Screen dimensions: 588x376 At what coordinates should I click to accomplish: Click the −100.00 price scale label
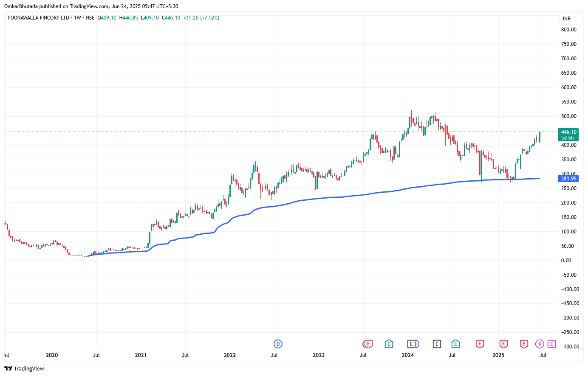point(570,289)
